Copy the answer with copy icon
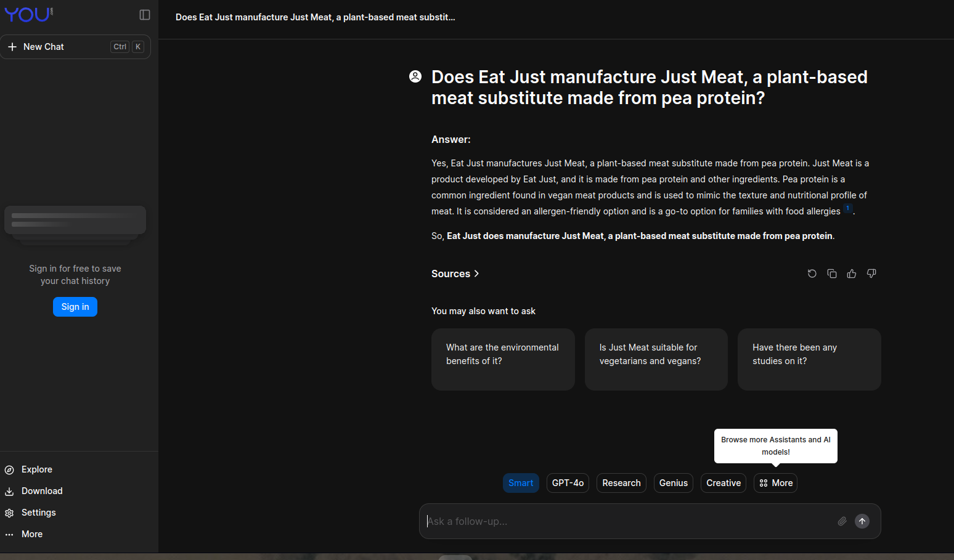This screenshot has height=560, width=954. (832, 274)
